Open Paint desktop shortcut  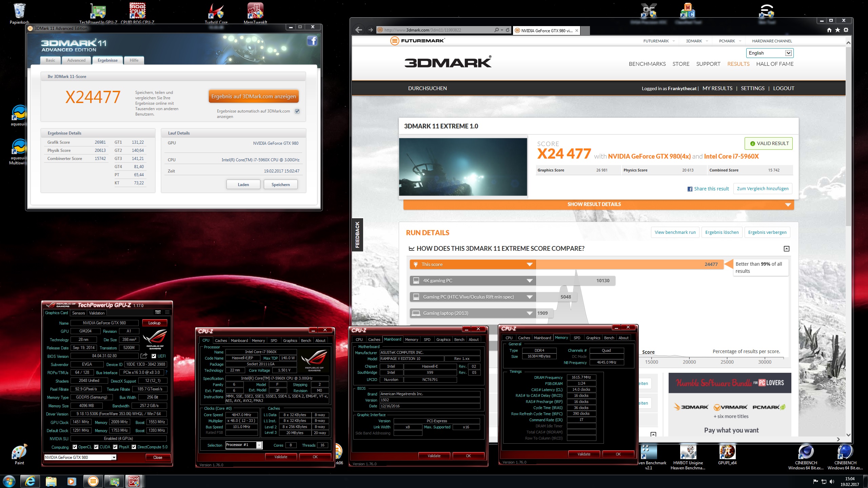19,455
